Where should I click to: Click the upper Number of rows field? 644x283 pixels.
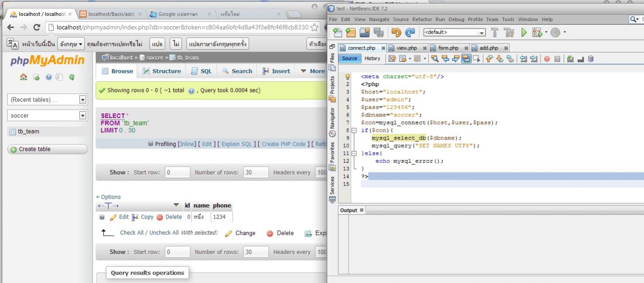256,172
